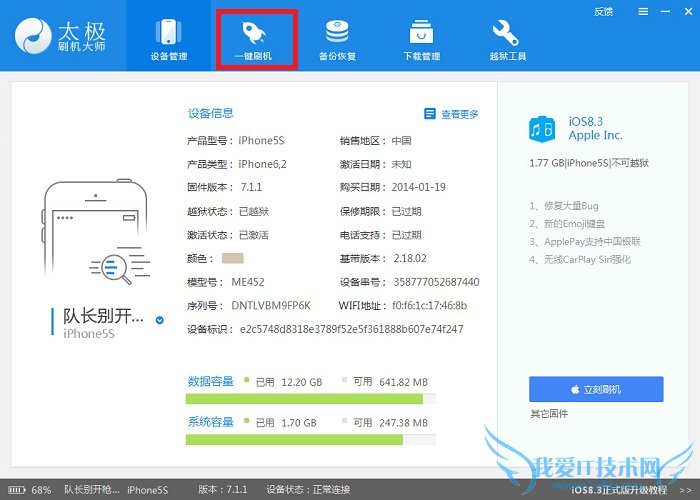Open the 其它固件 link
Image resolution: width=700 pixels, height=500 pixels.
(549, 413)
